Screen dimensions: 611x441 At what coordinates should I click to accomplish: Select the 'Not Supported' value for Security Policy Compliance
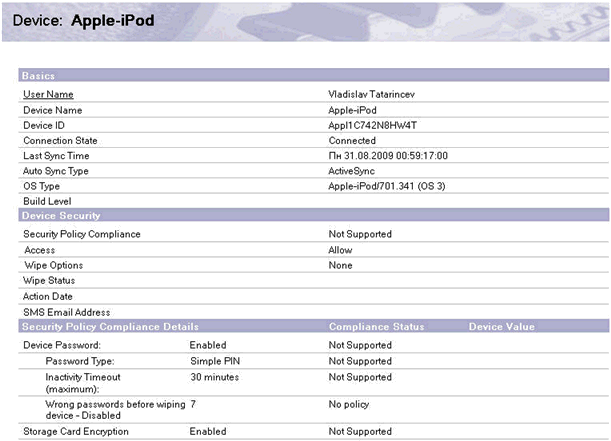[360, 234]
